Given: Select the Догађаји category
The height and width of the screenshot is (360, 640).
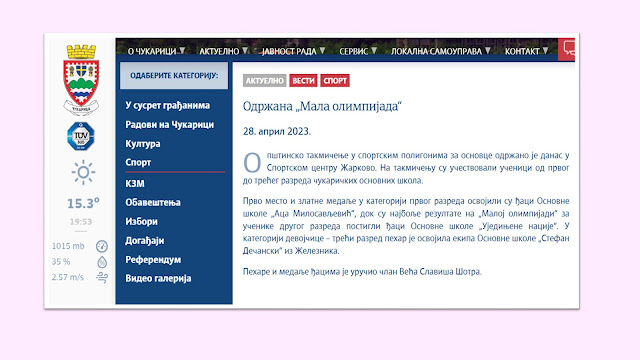Looking at the screenshot, I should (x=144, y=241).
